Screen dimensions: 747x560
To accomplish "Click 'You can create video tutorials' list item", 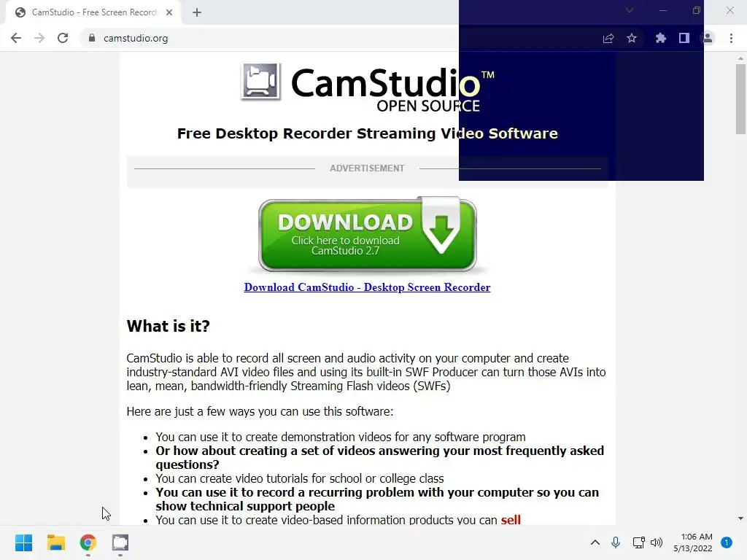I will (300, 478).
